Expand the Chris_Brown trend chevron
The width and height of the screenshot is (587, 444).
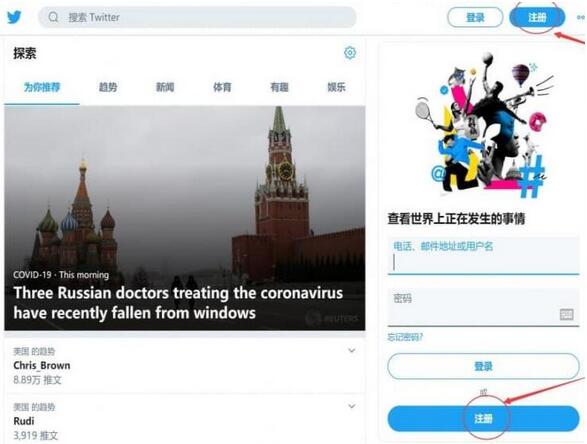coord(352,350)
